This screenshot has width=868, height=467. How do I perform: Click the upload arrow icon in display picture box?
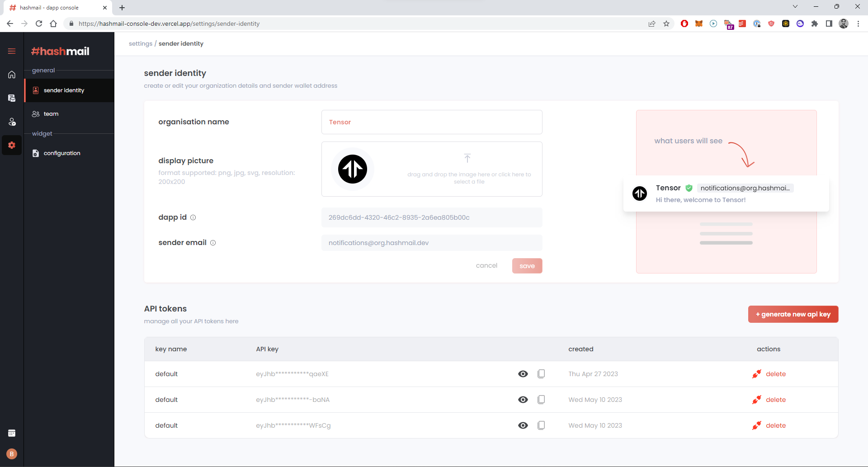(x=467, y=158)
